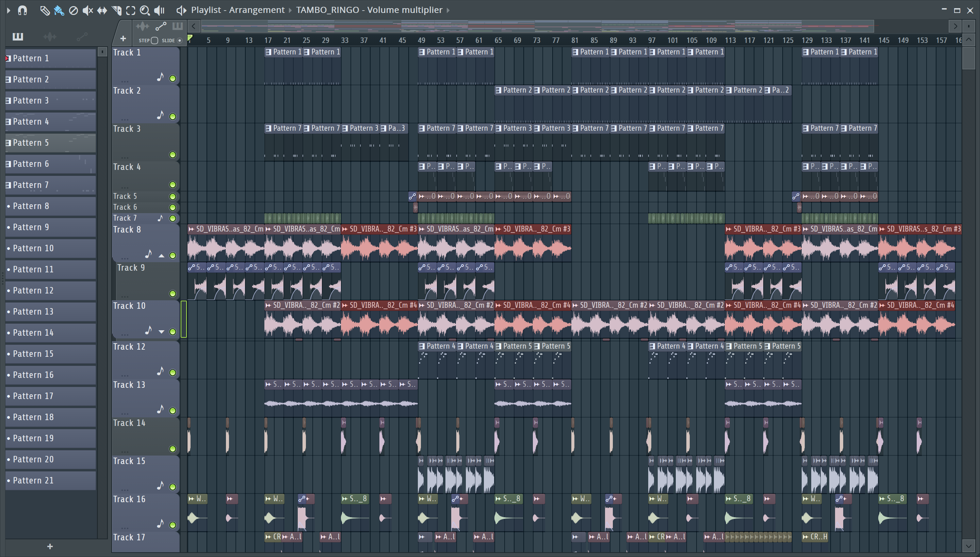Select the Slip tool
The width and height of the screenshot is (980, 557).
click(102, 10)
